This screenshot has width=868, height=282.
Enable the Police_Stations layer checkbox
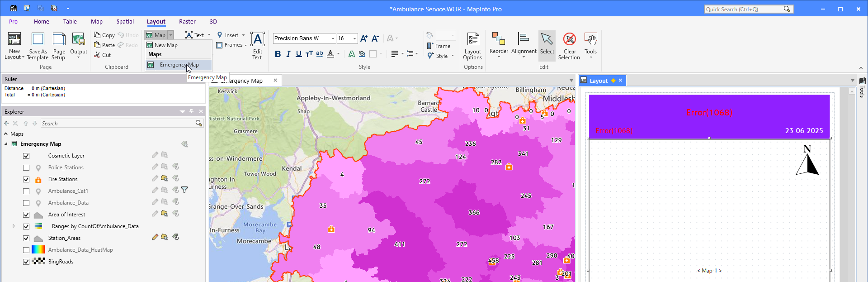click(x=26, y=167)
